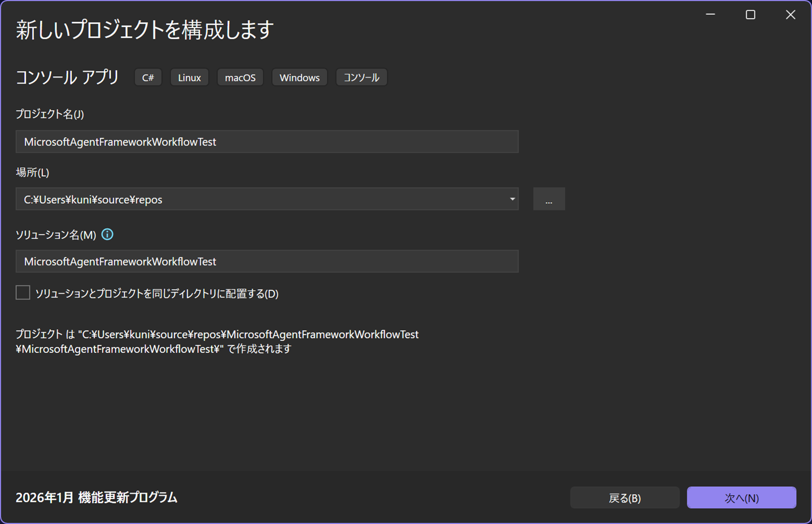
Task: Go back with the 戻る(B) button
Action: [625, 497]
